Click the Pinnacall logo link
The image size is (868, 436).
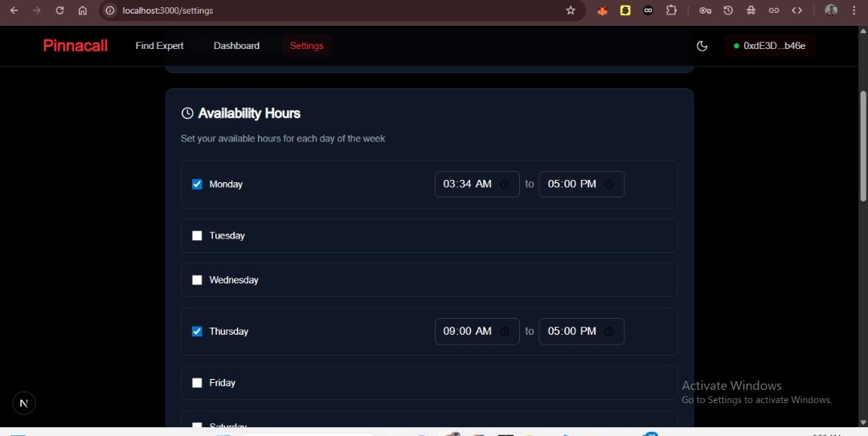click(x=76, y=46)
